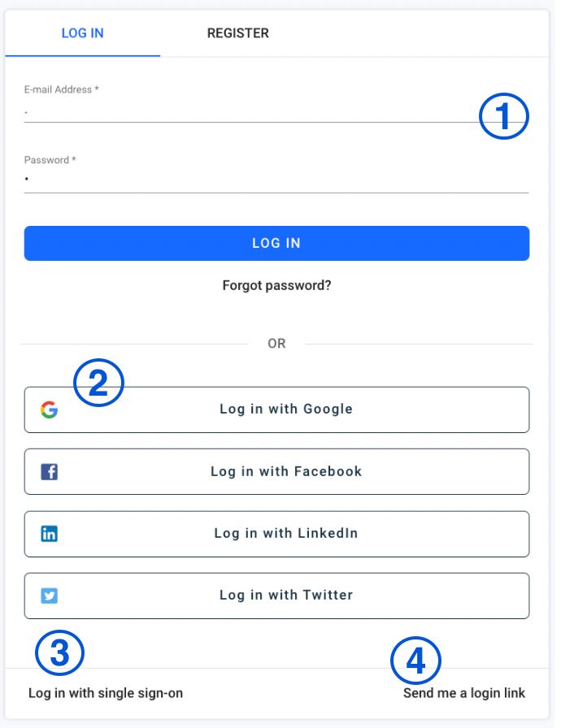This screenshot has width=561, height=728.
Task: Click the circled number 1 annotation
Action: tap(504, 116)
